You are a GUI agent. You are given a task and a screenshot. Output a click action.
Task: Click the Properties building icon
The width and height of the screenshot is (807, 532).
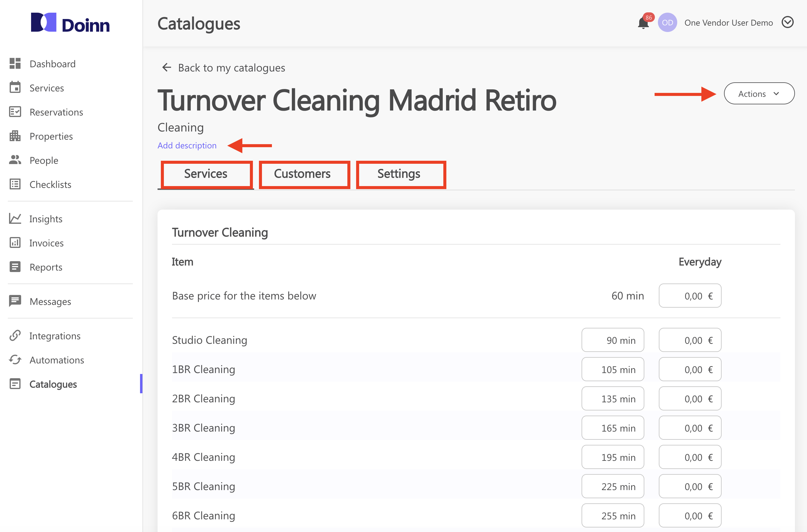tap(15, 136)
